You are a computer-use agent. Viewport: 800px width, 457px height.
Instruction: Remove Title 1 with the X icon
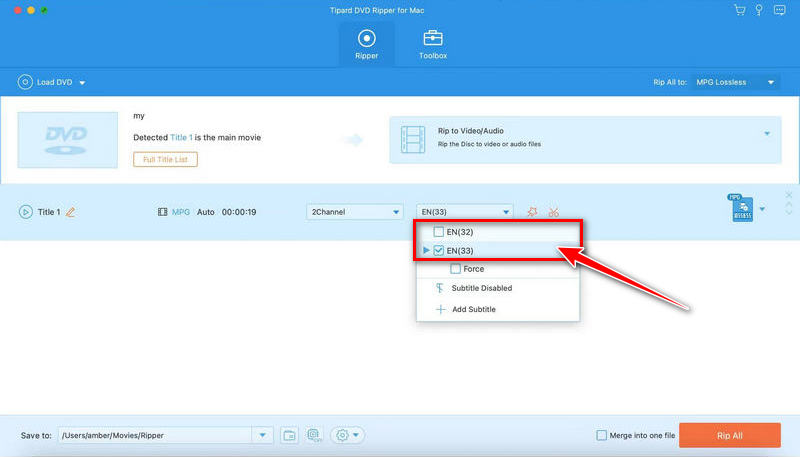coord(789,195)
